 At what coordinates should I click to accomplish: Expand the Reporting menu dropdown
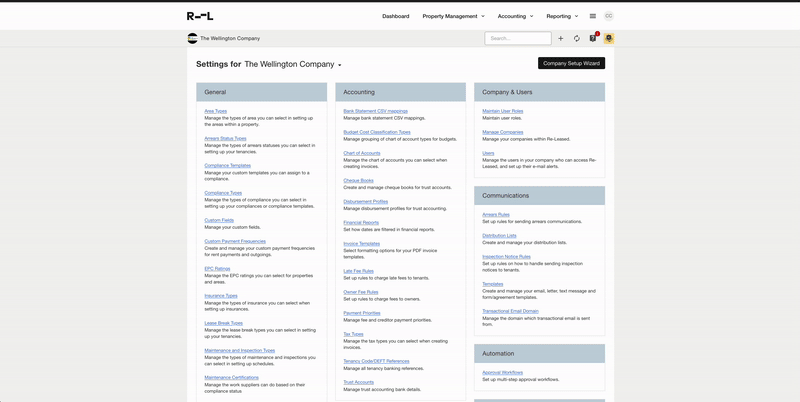click(563, 16)
